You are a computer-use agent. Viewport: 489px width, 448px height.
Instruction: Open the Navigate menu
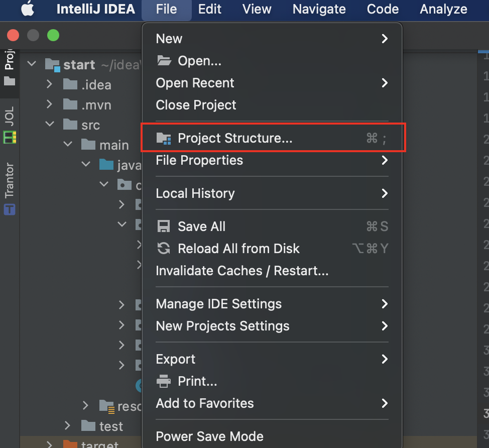[x=319, y=9]
